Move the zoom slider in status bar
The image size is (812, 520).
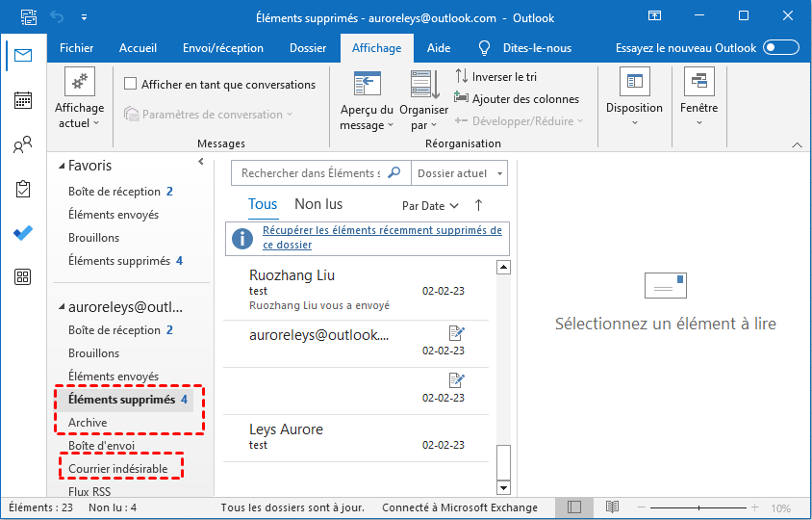coord(698,507)
